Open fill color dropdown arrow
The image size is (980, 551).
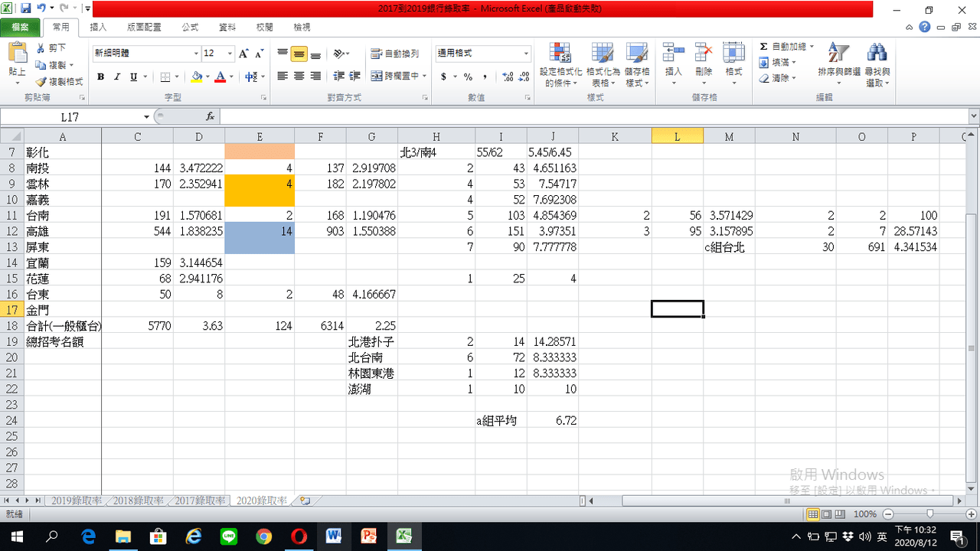pyautogui.click(x=208, y=77)
